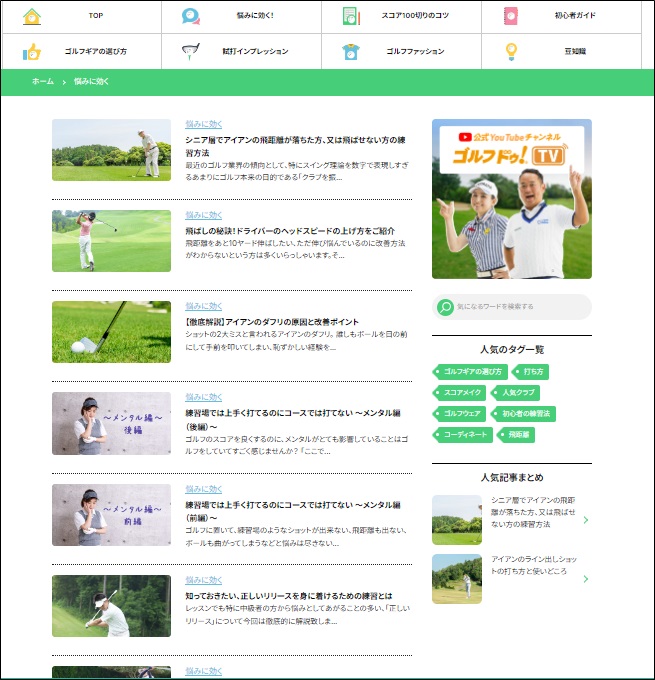The image size is (655, 680).
Task: Click the golf club icon for 試打インプレッション
Action: [x=191, y=52]
